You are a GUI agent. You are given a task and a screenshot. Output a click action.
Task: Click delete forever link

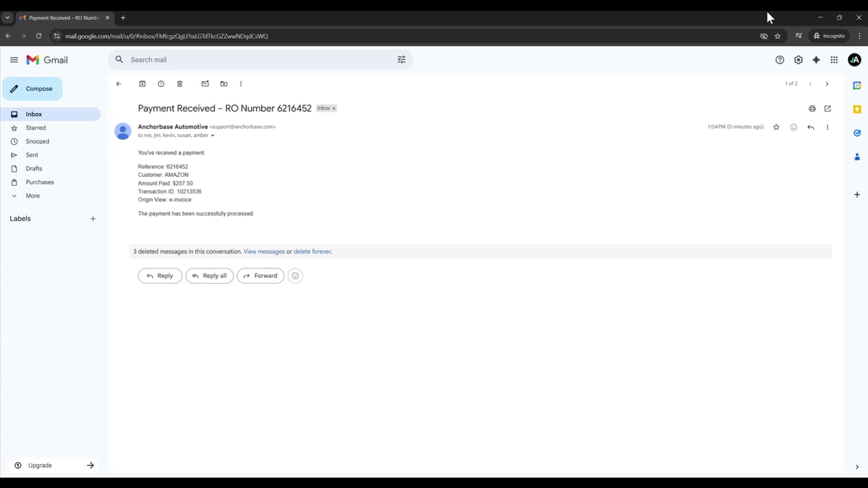pos(312,252)
